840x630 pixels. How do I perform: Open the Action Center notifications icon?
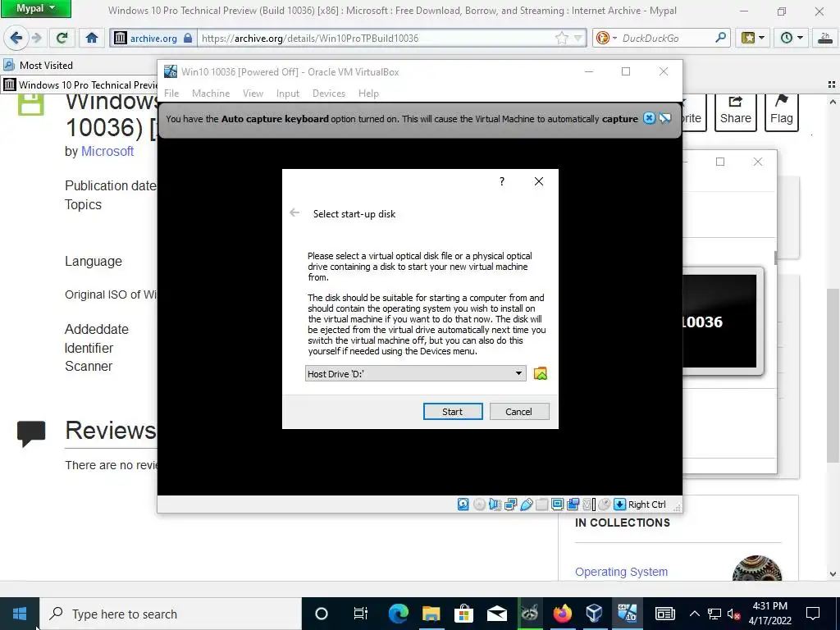(813, 614)
